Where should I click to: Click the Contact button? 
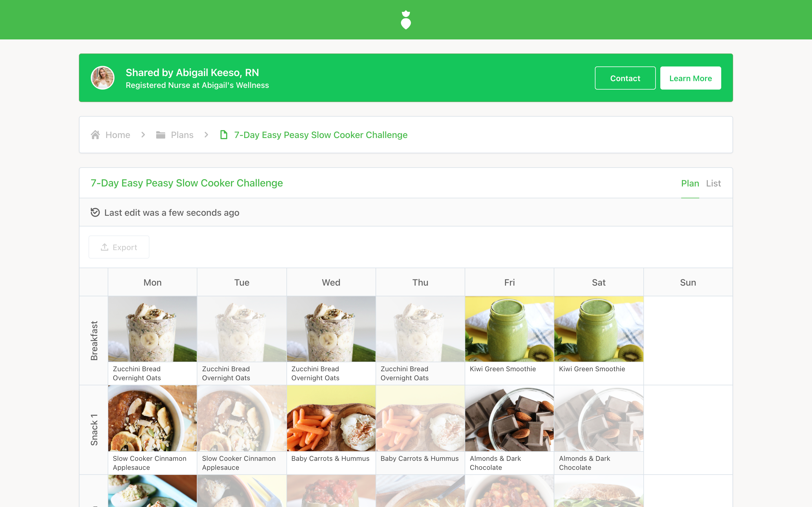(x=625, y=78)
